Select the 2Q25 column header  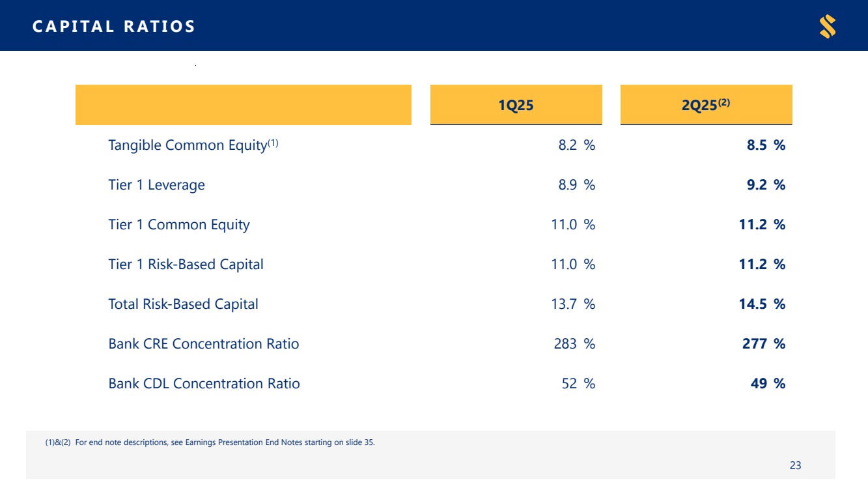coord(706,105)
